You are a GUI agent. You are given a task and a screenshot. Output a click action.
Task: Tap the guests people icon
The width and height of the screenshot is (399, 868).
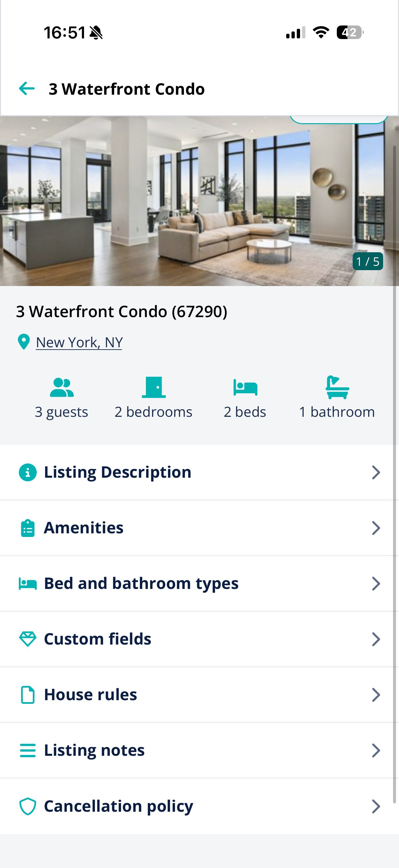[x=62, y=388]
